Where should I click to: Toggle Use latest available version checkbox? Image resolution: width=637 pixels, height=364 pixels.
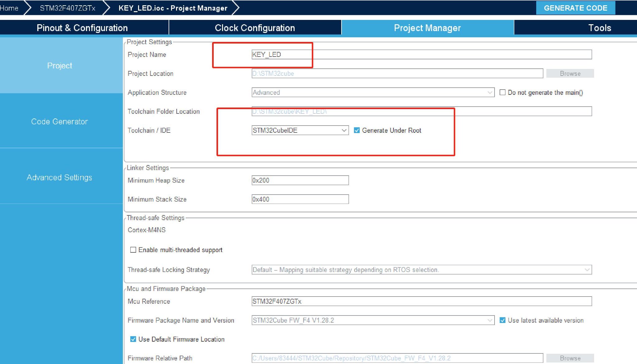(502, 320)
